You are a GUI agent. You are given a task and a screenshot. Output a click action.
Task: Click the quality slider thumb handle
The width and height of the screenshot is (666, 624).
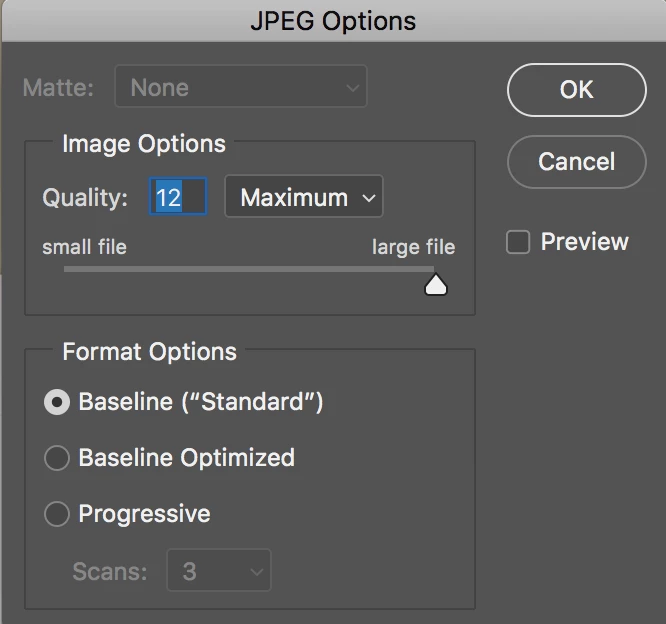[436, 286]
